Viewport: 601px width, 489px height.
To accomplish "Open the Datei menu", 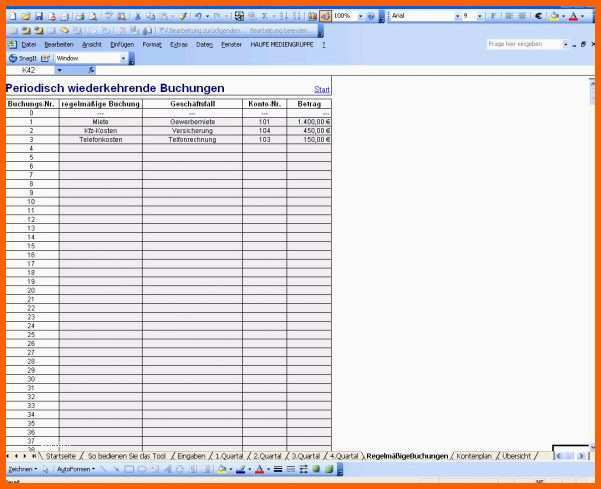I will [x=28, y=44].
